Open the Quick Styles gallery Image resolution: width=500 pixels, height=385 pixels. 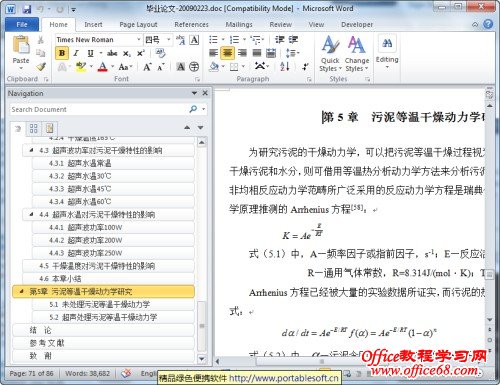pyautogui.click(x=330, y=53)
